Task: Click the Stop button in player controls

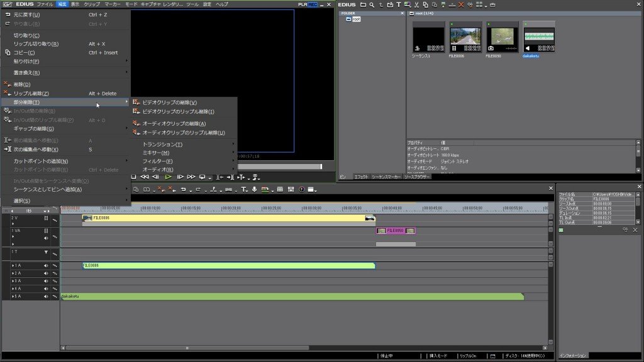Action: (133, 177)
